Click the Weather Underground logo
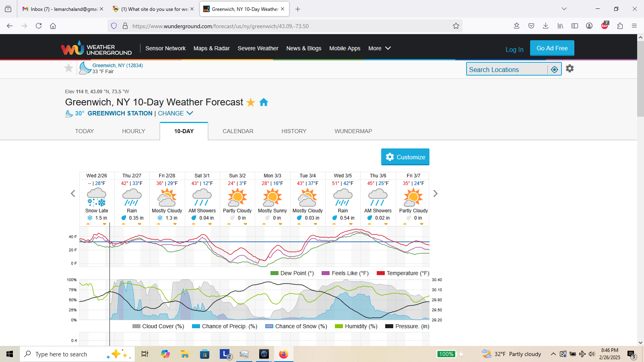The image size is (644, 362). tap(96, 49)
